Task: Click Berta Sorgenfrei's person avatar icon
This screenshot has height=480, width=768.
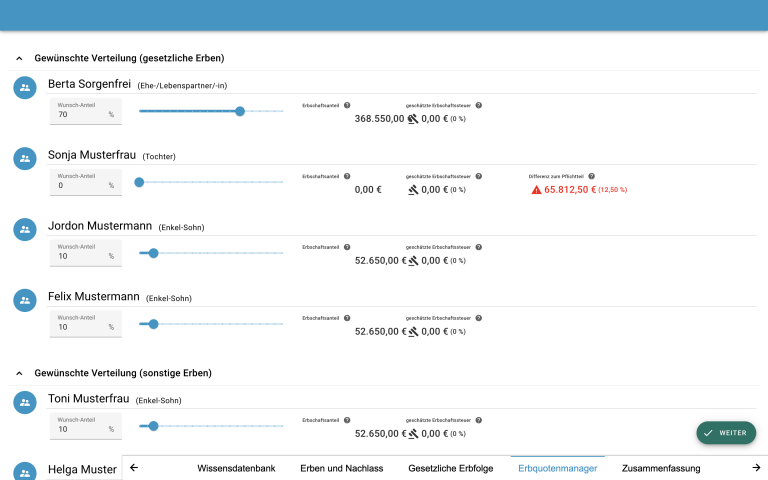Action: tap(25, 88)
